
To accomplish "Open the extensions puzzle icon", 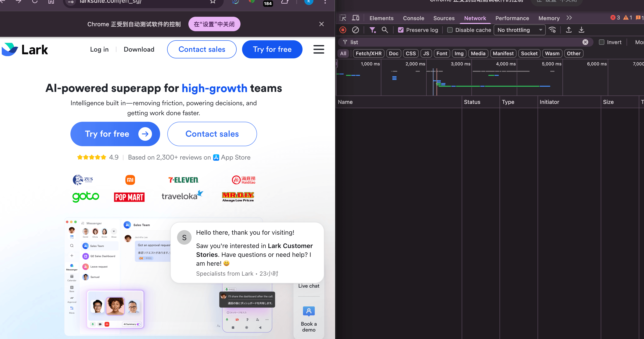I will pos(285,2).
